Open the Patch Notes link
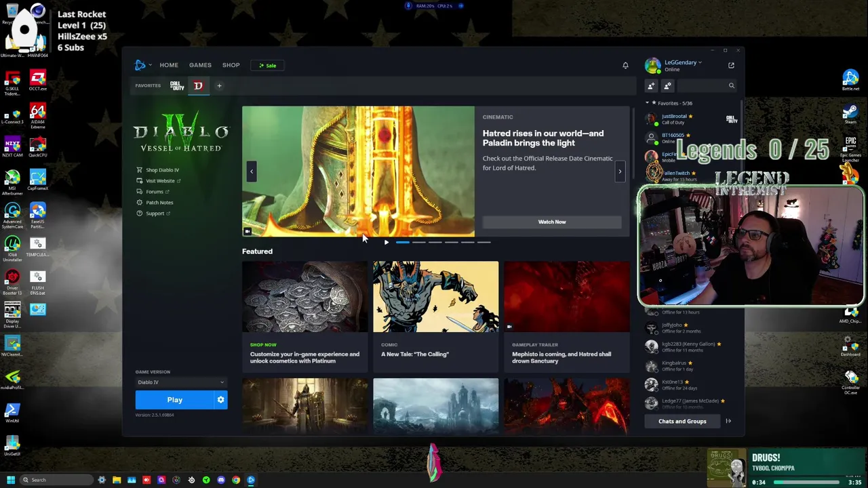Screen dimensions: 868x488 click(155, 203)
